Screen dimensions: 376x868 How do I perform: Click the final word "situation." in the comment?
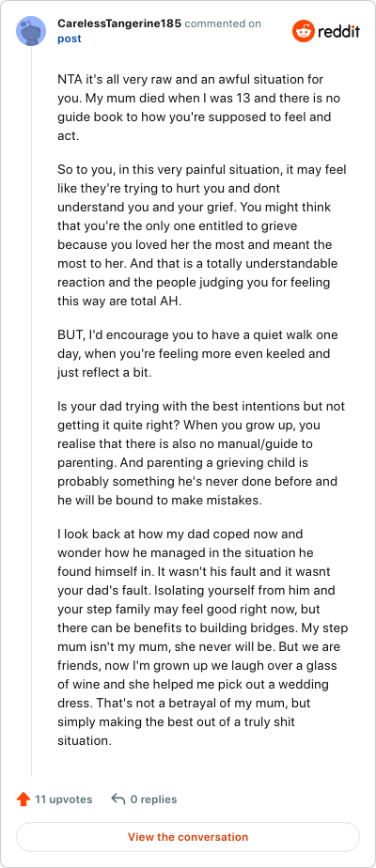coord(85,739)
